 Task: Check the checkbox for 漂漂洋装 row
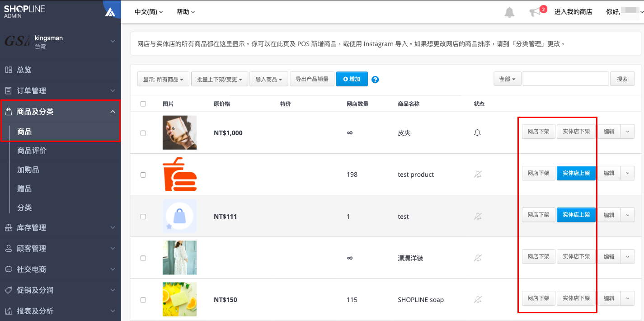tap(143, 258)
